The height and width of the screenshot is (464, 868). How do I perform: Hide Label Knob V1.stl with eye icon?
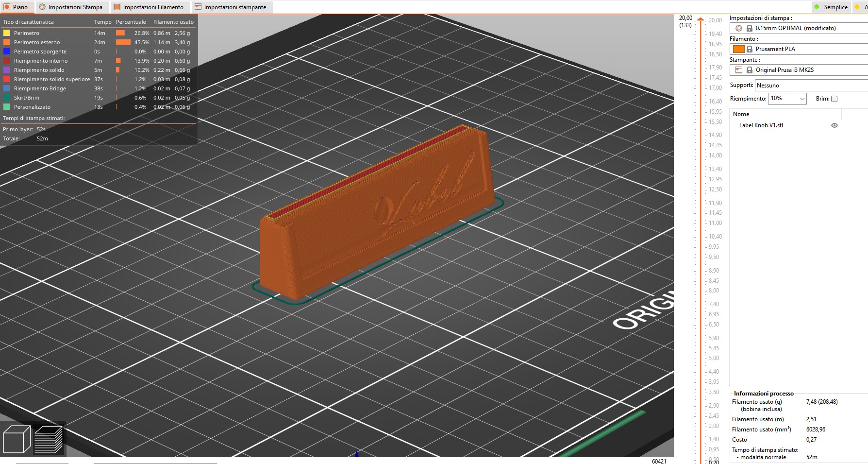(x=835, y=125)
